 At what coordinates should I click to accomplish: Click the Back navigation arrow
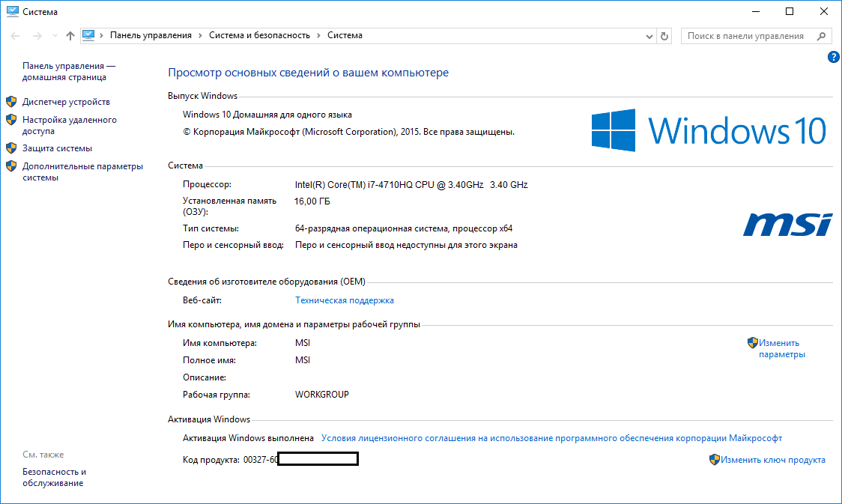pyautogui.click(x=15, y=36)
